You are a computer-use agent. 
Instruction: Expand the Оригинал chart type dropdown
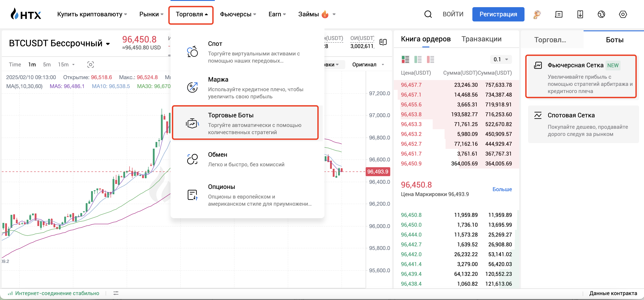368,65
